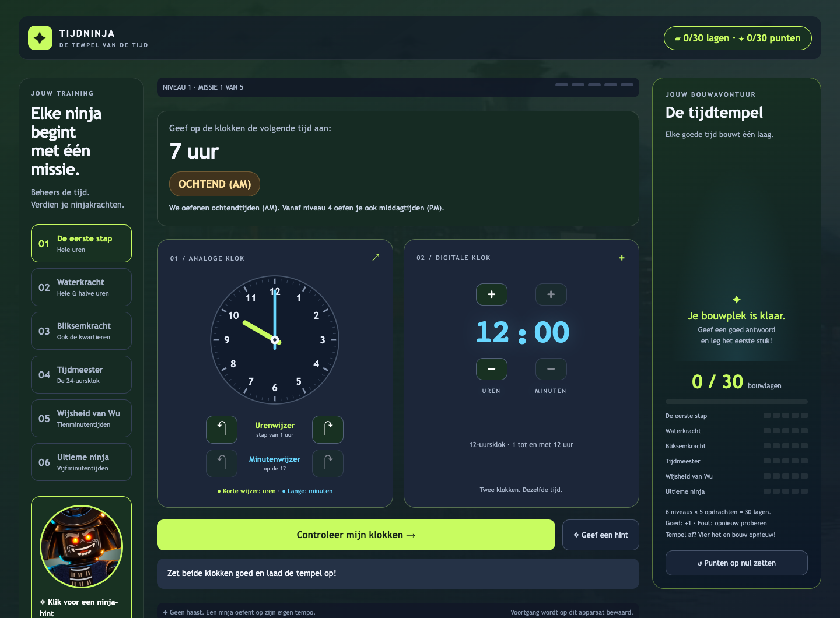Screen dimensions: 840x618
Task: Increase the digital clock minutes
Action: pyautogui.click(x=551, y=294)
